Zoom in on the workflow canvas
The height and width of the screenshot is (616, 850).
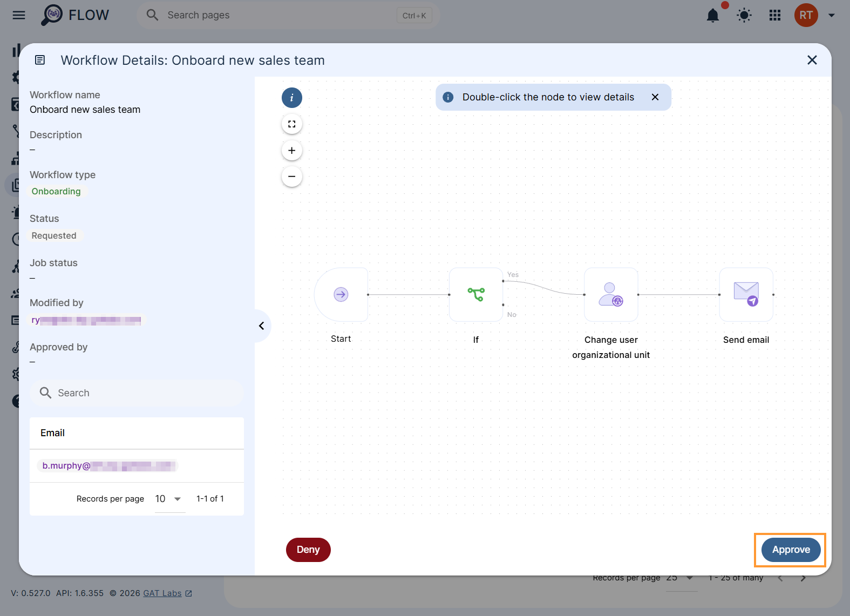292,151
